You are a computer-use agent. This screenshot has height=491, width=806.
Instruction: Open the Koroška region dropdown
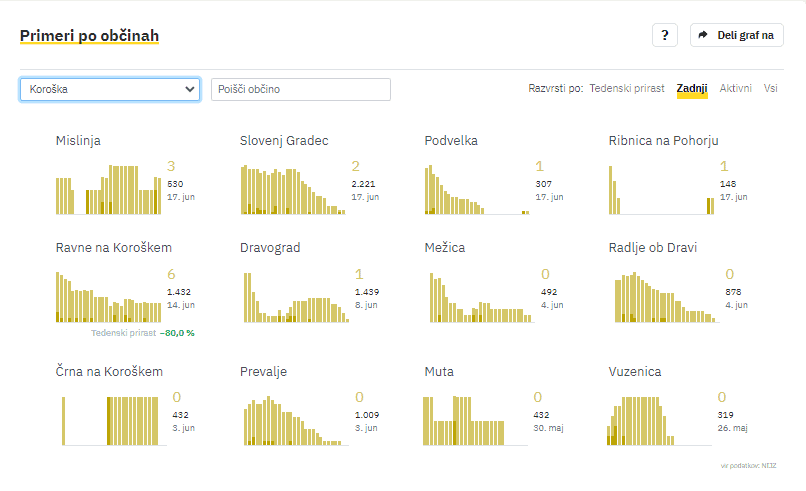tap(109, 89)
